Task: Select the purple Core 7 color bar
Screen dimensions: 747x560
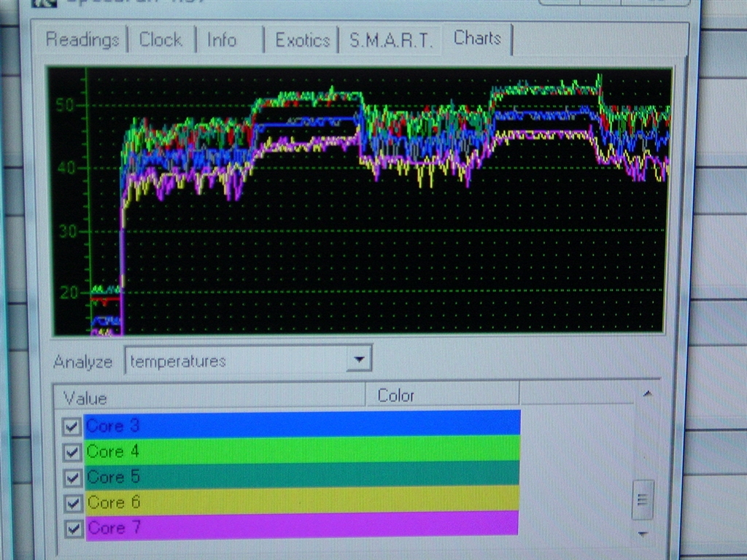Action: 302,526
